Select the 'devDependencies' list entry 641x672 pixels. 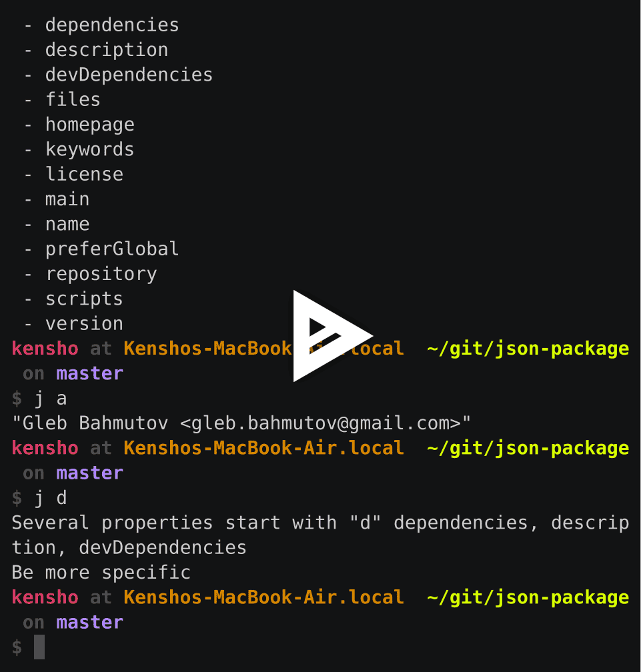(129, 75)
